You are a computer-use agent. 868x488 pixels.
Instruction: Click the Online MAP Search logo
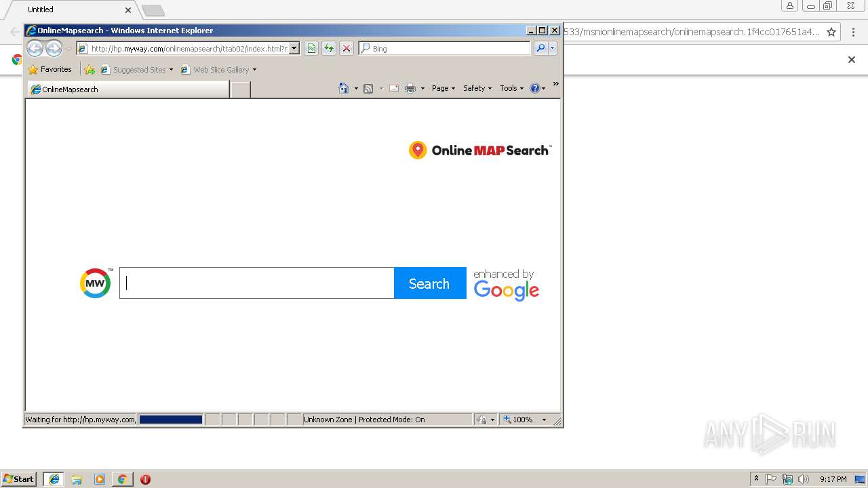tap(480, 150)
